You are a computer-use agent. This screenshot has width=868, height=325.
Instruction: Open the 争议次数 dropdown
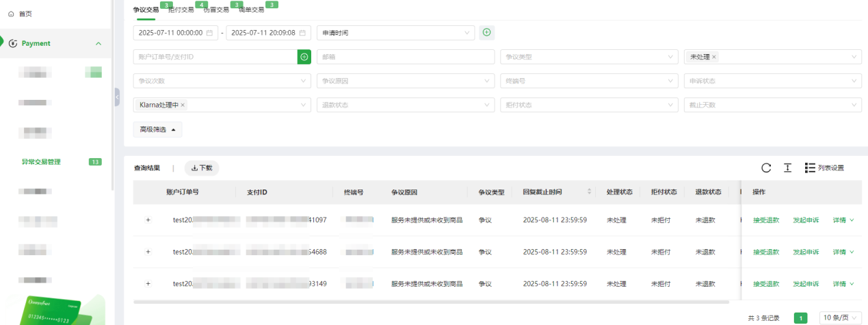click(222, 81)
